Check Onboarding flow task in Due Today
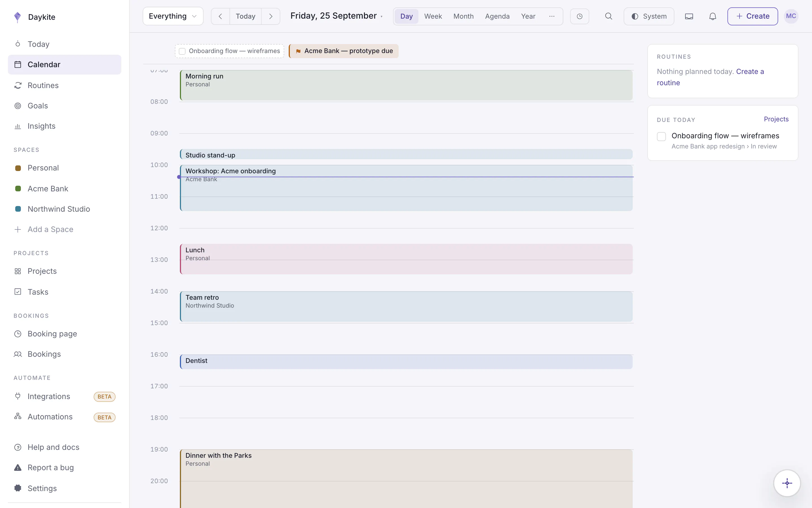The width and height of the screenshot is (812, 508). 661,136
